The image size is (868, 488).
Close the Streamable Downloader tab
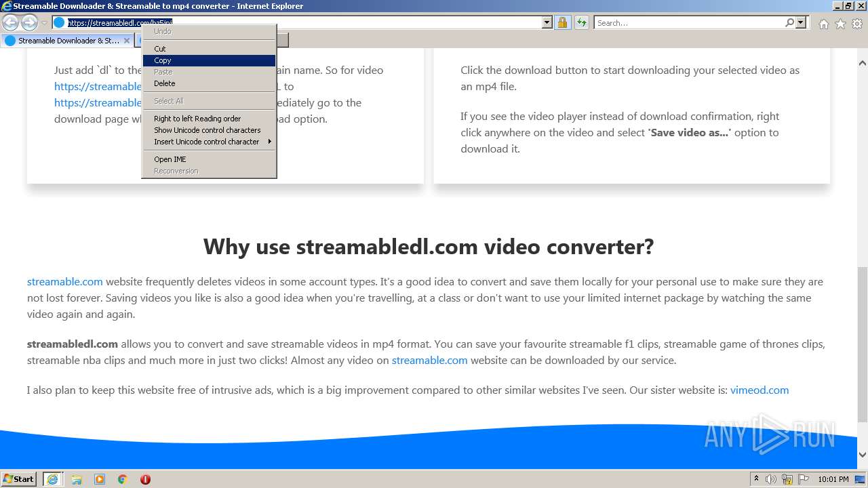coord(126,41)
